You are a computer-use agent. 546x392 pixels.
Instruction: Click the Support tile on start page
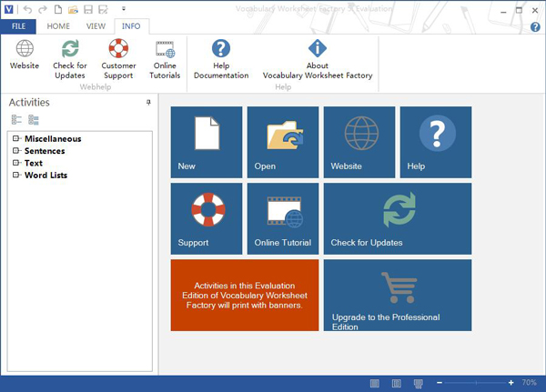207,218
